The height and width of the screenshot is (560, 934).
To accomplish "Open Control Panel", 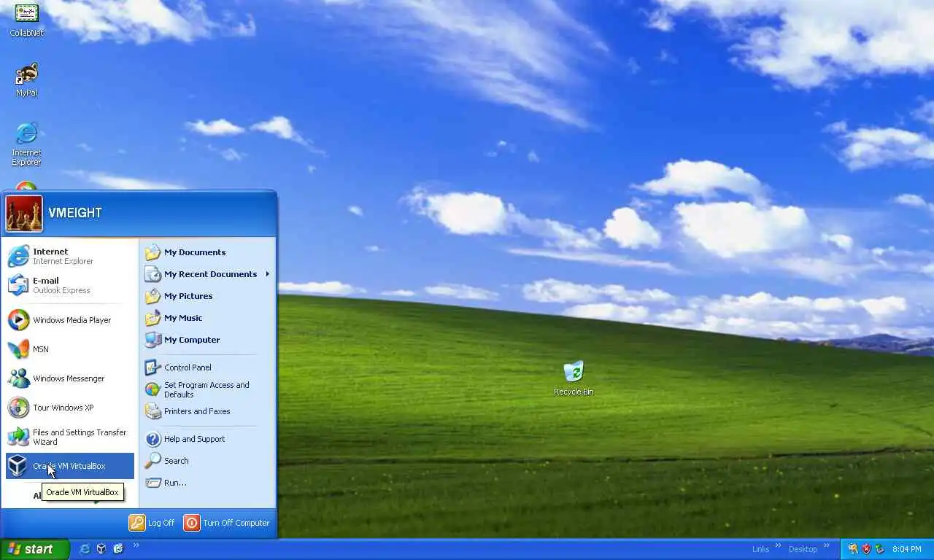I will click(x=207, y=367).
